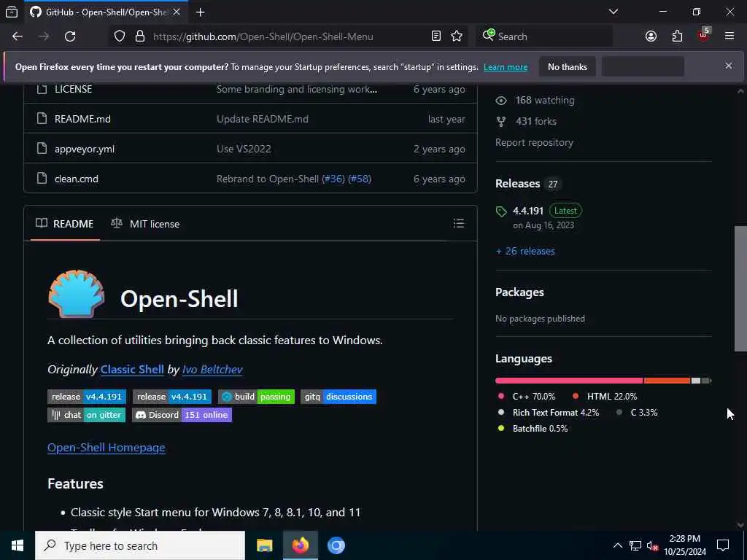The image size is (747, 560).
Task: Click the C 3.3% language entry
Action: (x=636, y=413)
